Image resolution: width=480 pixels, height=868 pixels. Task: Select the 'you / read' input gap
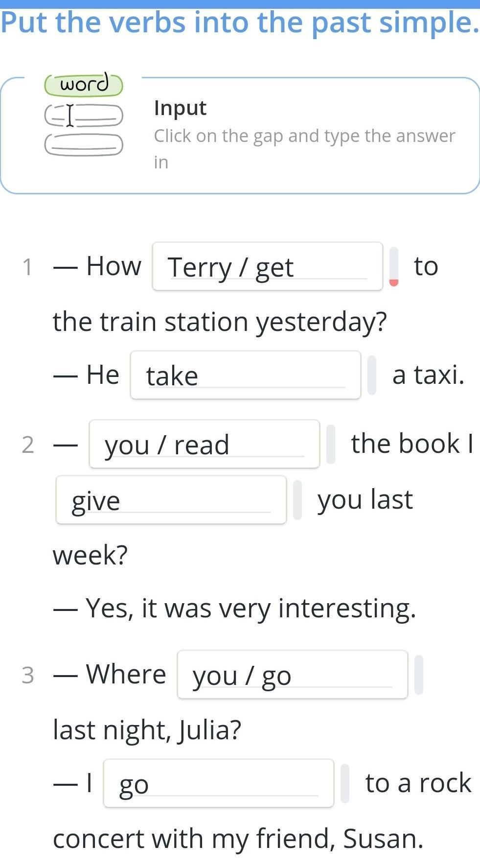204,444
